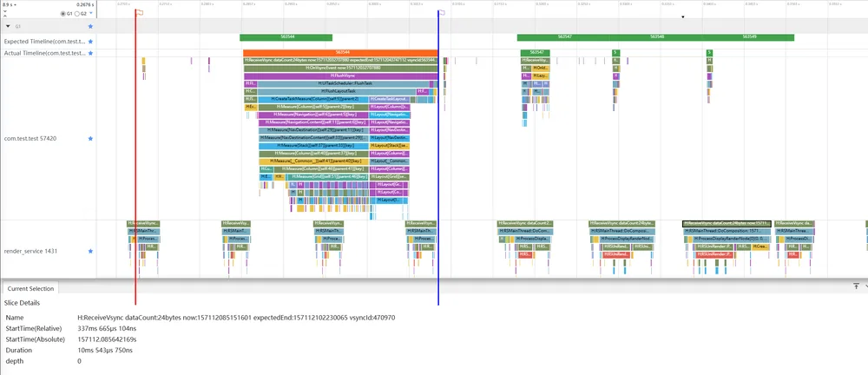Select Expected Timeline slice 563548
Screen dimensions: 868x375
tap(656, 37)
